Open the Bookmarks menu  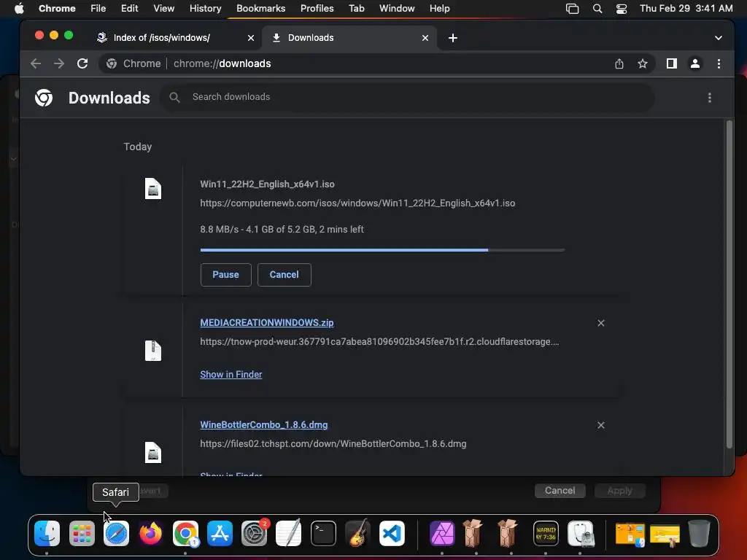260,9
